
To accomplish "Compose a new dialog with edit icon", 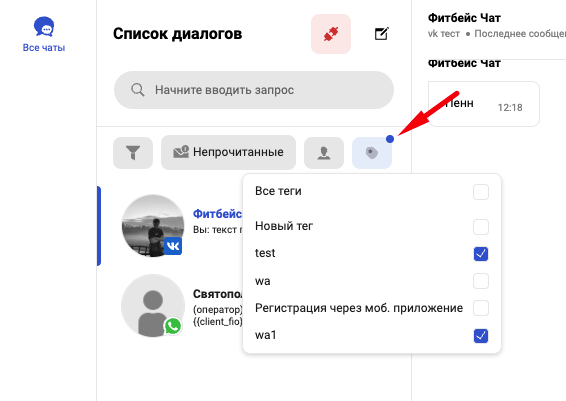I will [x=381, y=34].
